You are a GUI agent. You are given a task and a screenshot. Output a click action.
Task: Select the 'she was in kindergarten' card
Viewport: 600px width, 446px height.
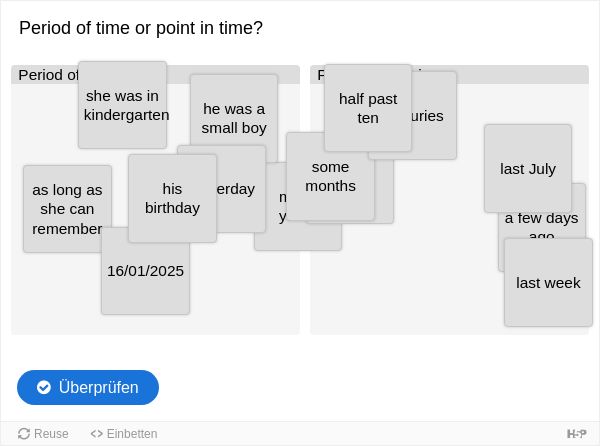(122, 105)
